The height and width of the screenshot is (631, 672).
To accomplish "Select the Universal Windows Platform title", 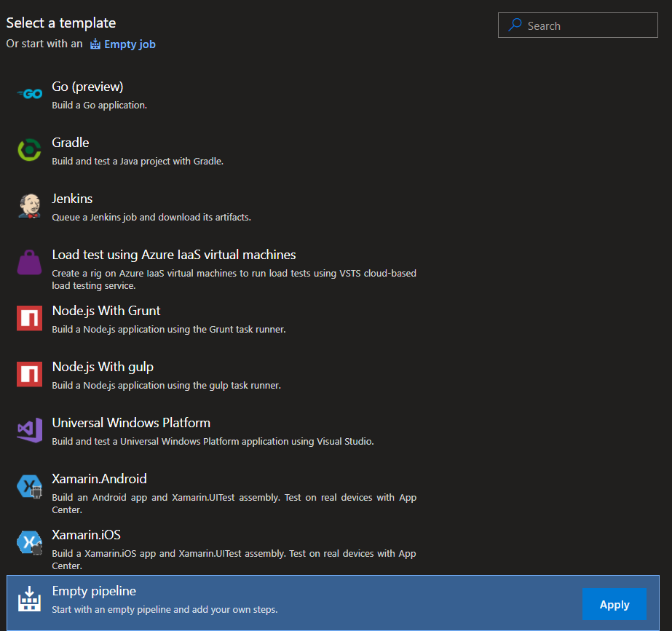I will (x=131, y=423).
